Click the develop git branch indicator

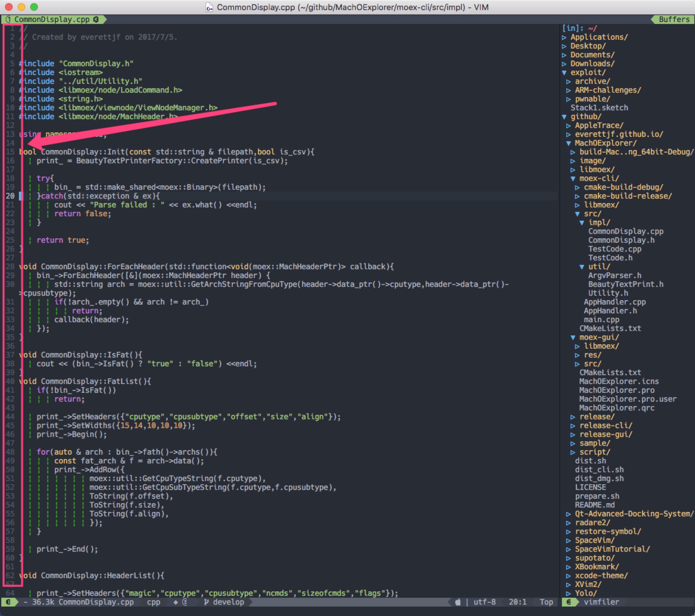(x=224, y=602)
